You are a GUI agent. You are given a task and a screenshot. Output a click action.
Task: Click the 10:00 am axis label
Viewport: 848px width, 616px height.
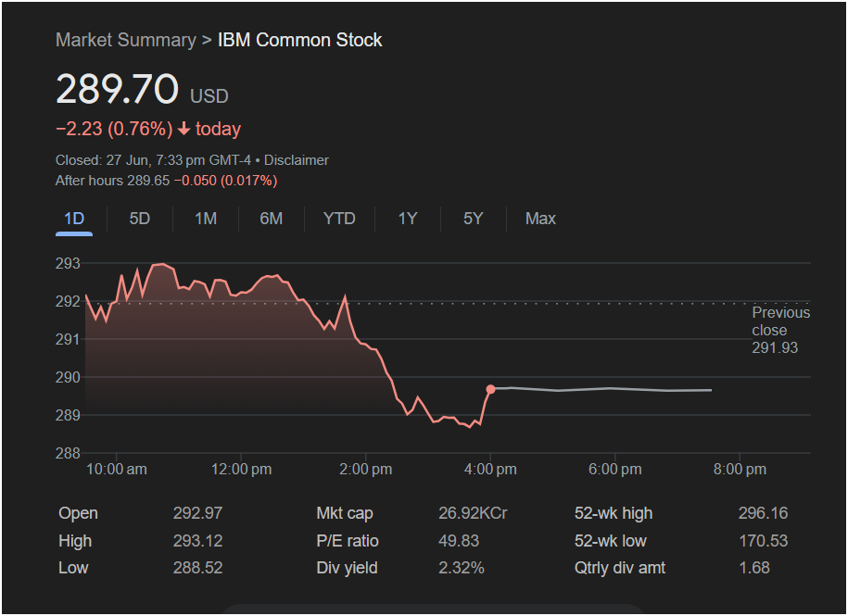click(116, 469)
